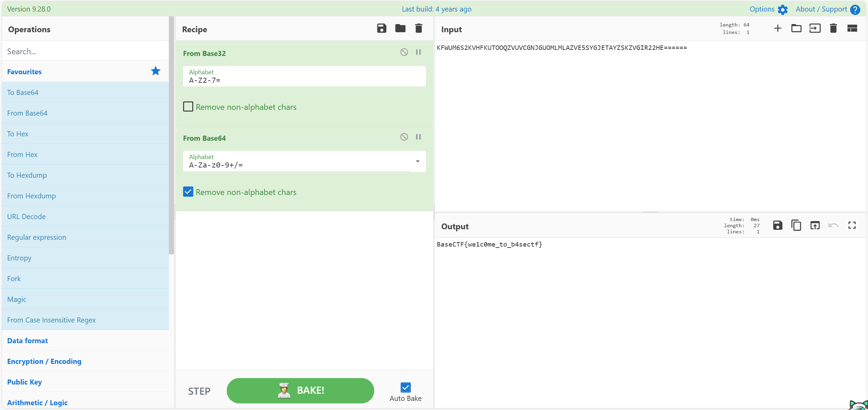Load a saved recipe folder icon
This screenshot has height=410, width=868.
click(x=400, y=28)
